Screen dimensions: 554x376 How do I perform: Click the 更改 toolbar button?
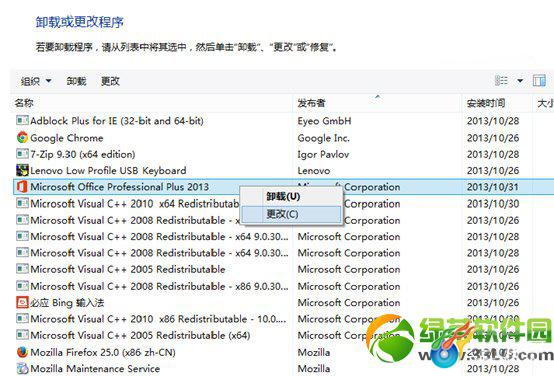click(x=110, y=81)
